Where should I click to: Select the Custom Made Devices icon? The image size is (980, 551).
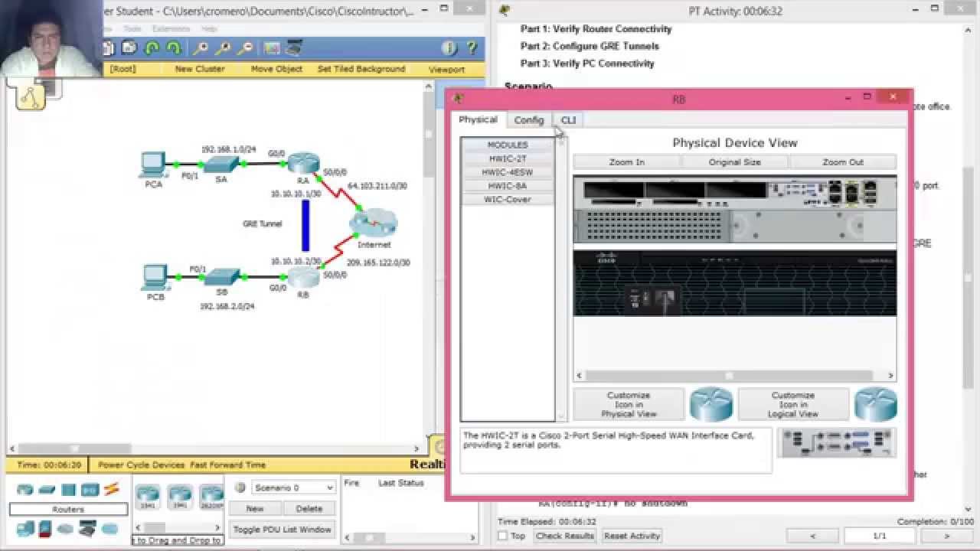click(88, 528)
